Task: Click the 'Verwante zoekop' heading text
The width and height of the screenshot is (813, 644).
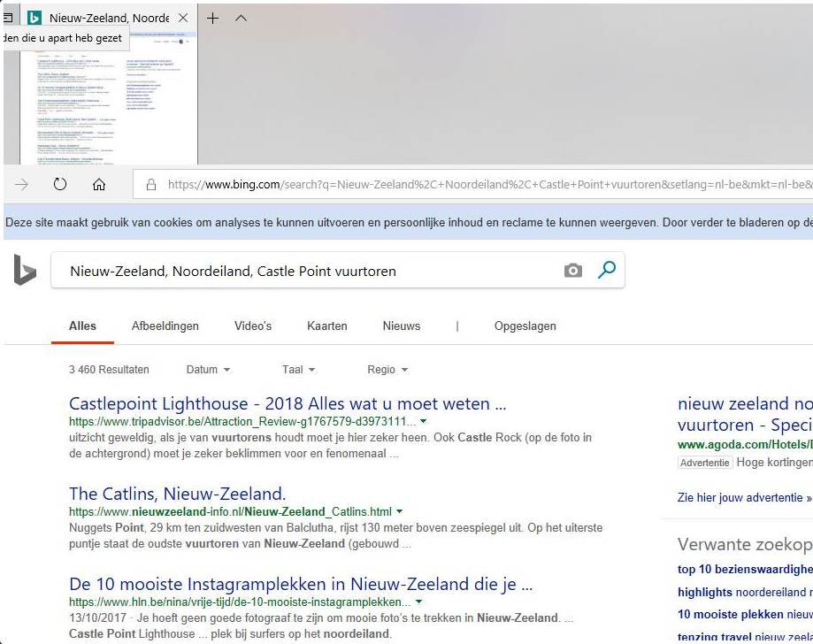Action: click(745, 544)
